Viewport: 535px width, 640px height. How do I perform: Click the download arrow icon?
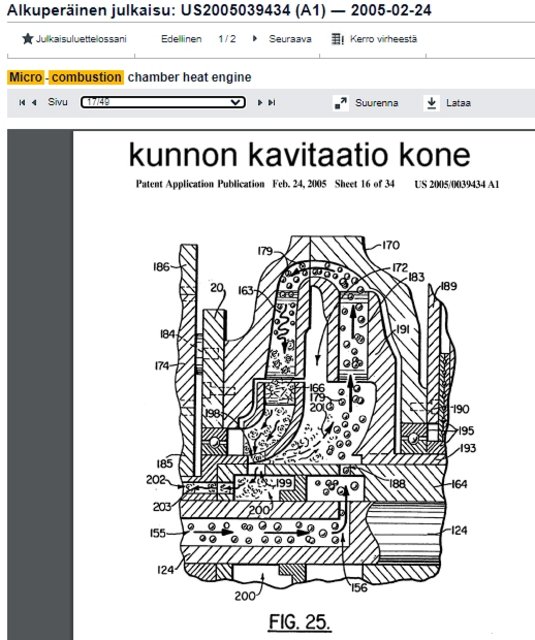point(431,103)
